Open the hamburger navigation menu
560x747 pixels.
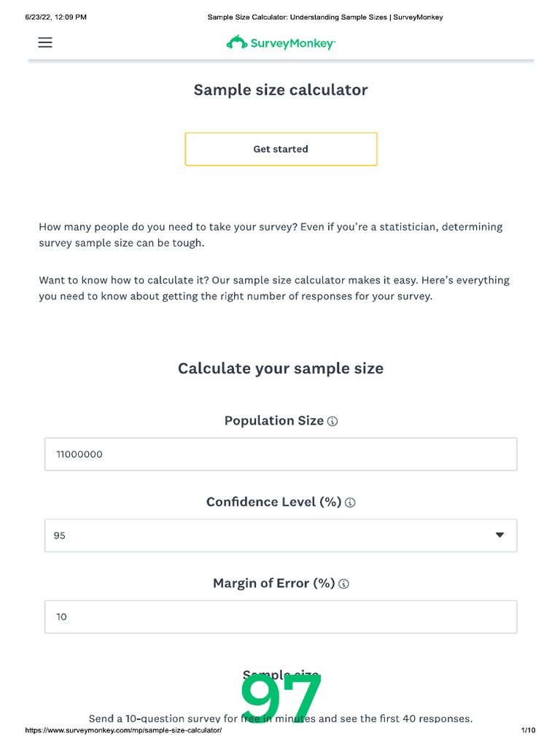[x=45, y=42]
